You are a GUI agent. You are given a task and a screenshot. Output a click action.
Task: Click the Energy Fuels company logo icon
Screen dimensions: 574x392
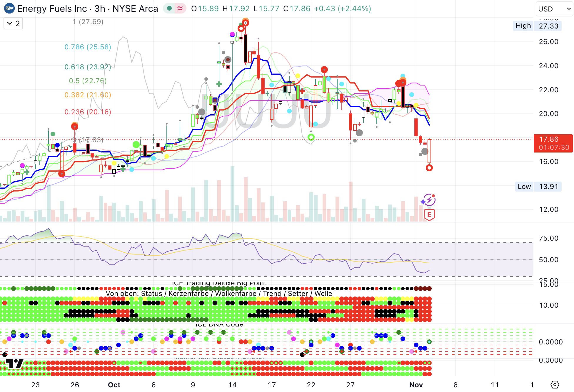[x=9, y=9]
